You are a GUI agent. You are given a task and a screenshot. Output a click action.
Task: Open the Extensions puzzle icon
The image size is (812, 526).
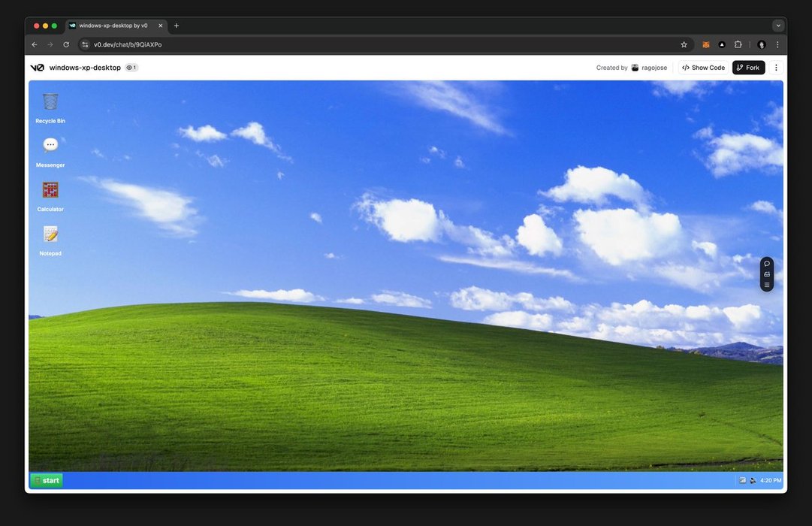click(x=738, y=44)
